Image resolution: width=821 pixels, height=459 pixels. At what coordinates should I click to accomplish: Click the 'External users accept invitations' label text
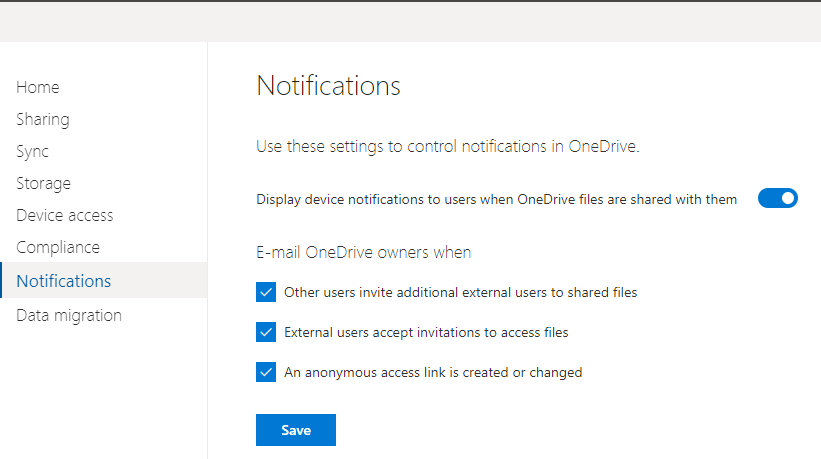[x=426, y=332]
